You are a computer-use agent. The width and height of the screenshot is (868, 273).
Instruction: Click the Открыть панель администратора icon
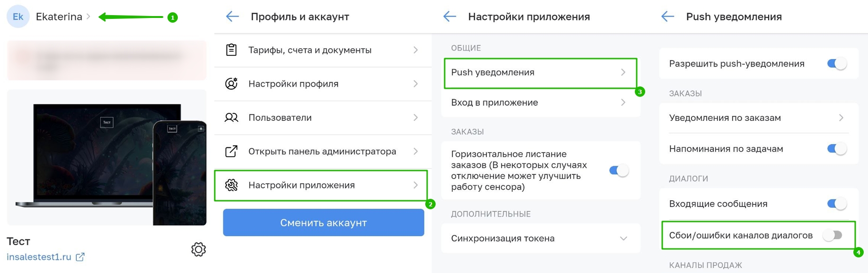coord(231,152)
